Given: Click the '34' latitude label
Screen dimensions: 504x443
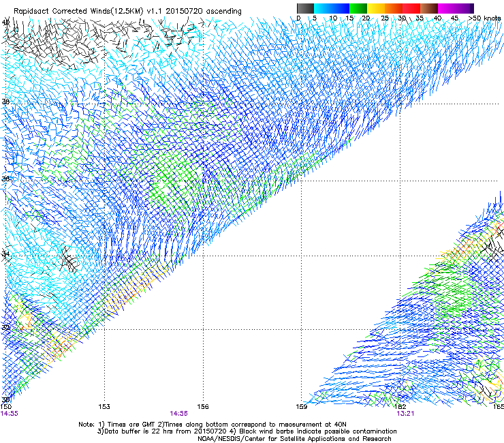Looking at the screenshot, I should (5, 254).
